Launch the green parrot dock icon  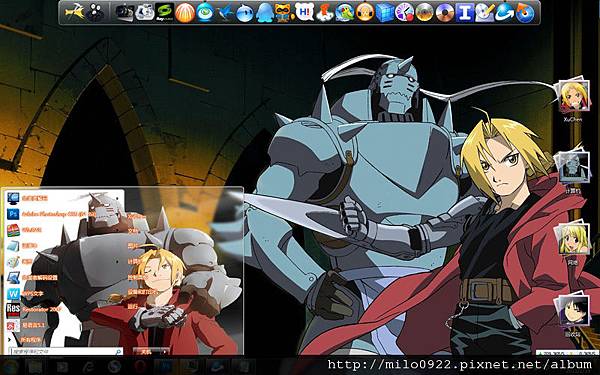344,13
